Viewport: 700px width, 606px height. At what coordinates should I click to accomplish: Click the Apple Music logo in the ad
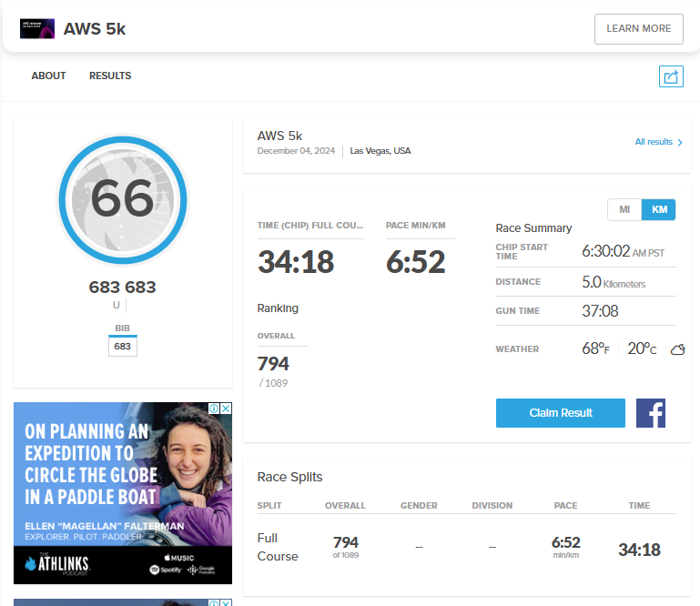coord(179,558)
